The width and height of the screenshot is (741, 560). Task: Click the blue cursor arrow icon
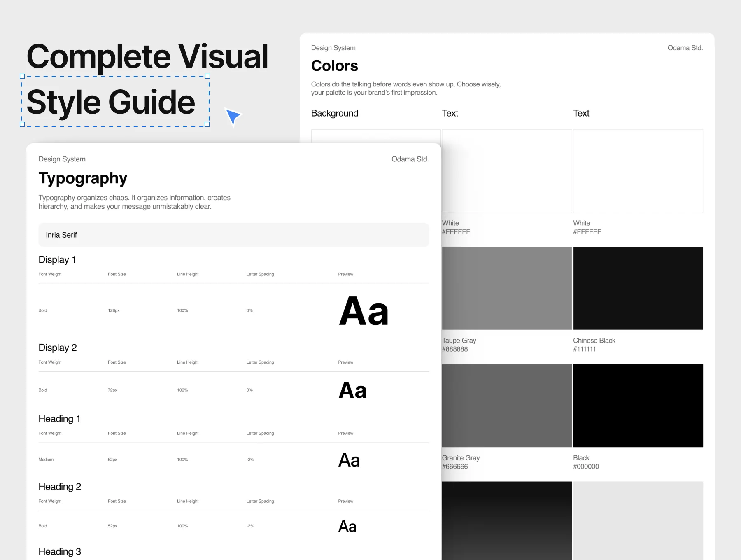point(233,116)
